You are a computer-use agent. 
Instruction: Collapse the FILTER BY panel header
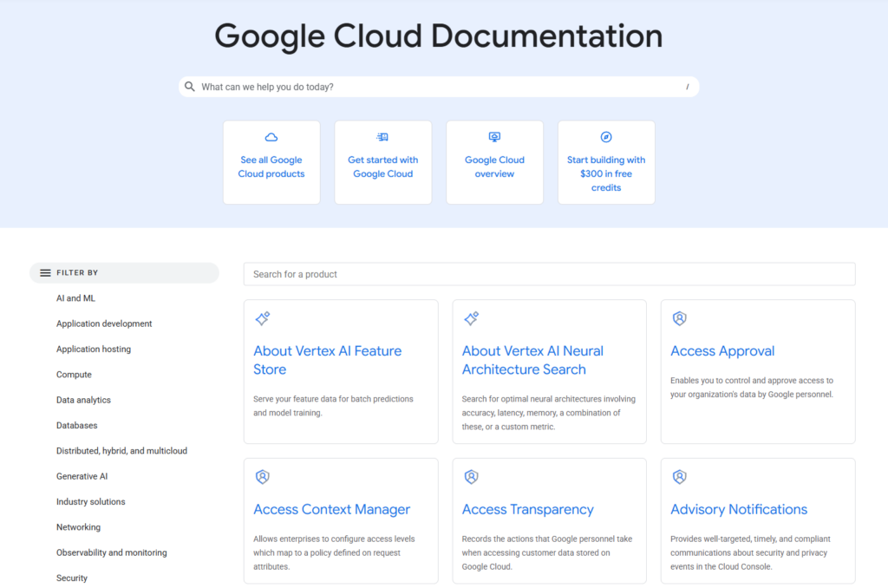click(124, 273)
